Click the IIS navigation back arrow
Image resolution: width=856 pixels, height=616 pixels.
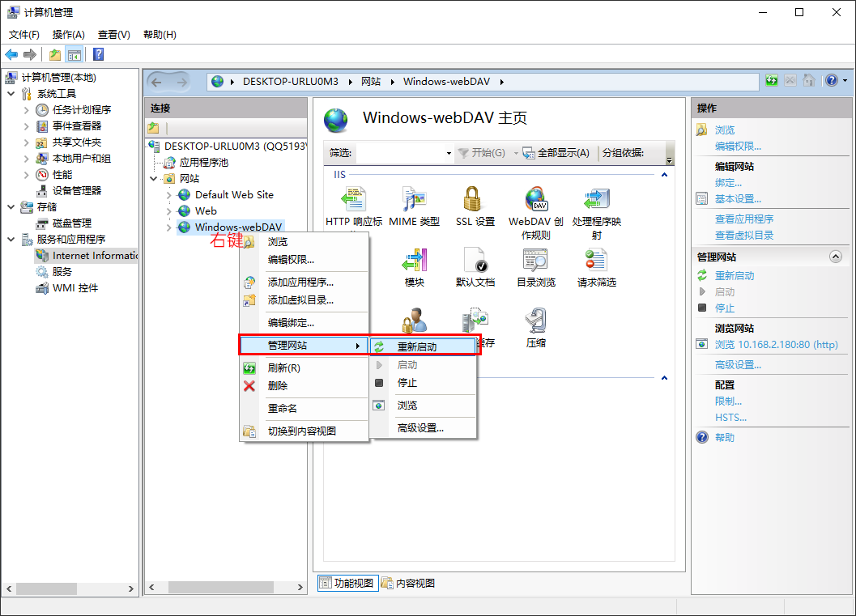click(x=156, y=83)
